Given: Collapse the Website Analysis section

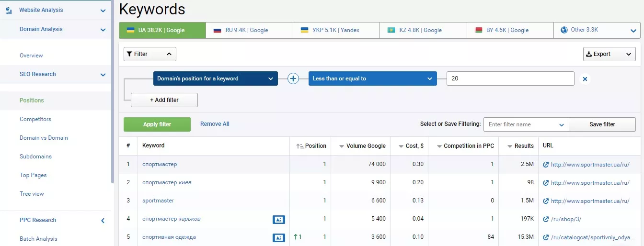Looking at the screenshot, I should click(103, 11).
